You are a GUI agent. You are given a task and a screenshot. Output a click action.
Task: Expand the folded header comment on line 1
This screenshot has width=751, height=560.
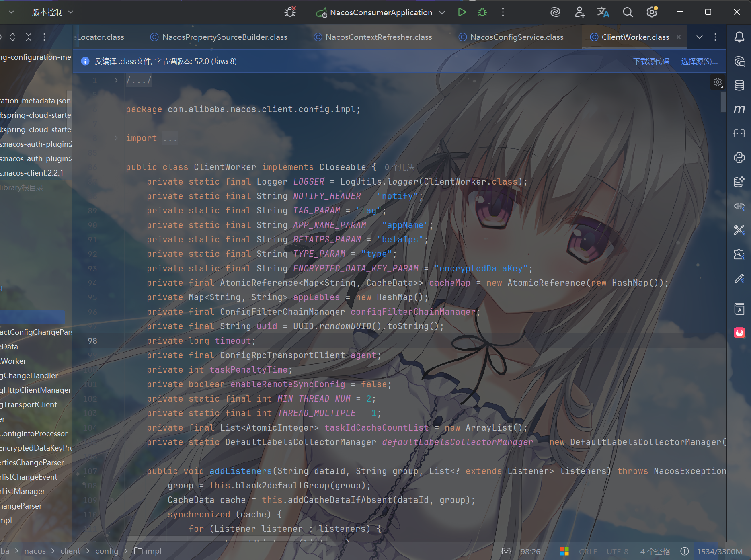[116, 80]
